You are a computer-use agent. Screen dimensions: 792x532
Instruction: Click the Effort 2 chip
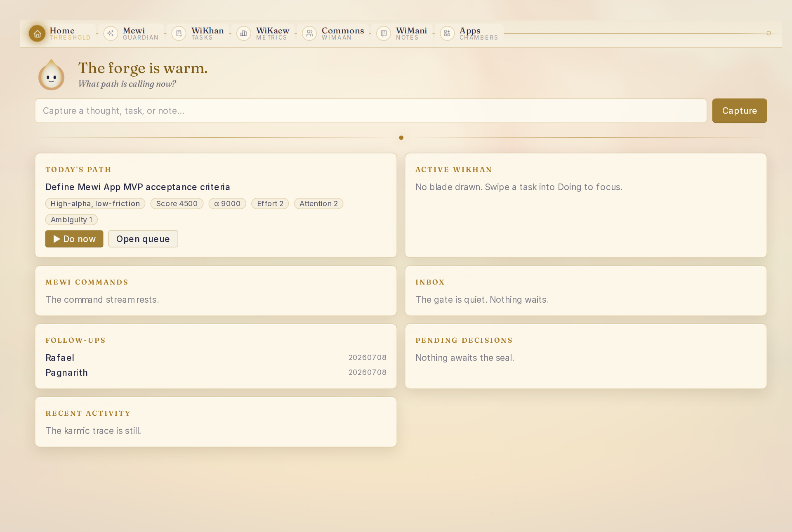[x=270, y=204]
